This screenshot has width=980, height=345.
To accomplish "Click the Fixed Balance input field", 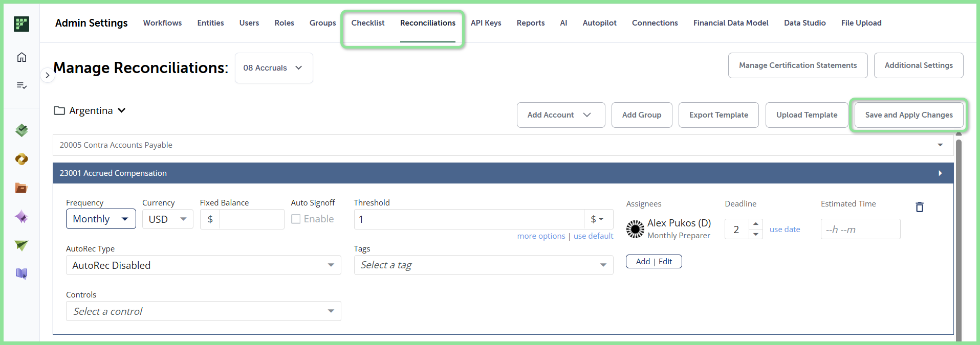I will [252, 219].
